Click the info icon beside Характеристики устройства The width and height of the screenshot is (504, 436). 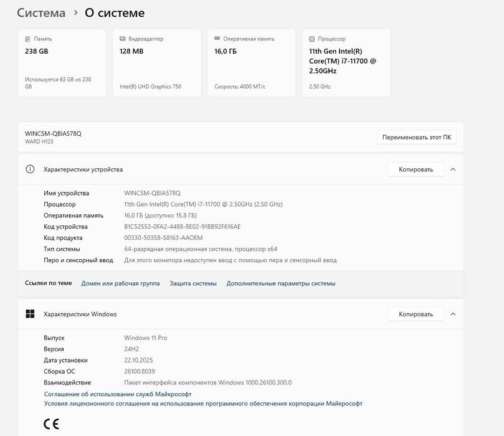tap(30, 169)
